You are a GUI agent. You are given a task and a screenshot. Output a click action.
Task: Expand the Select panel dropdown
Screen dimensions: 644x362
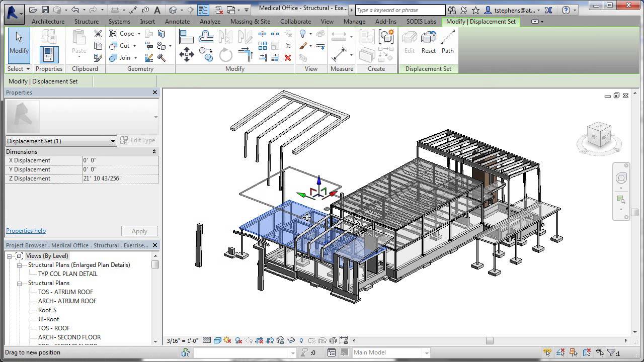coord(28,69)
